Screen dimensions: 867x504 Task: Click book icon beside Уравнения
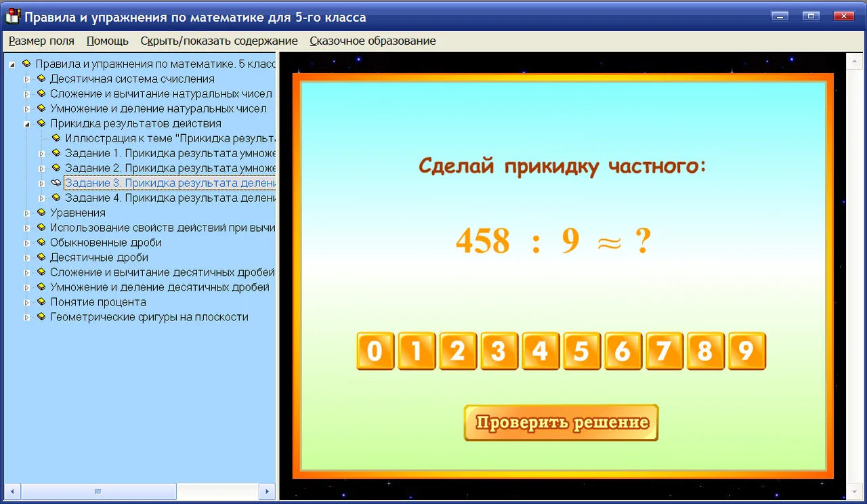pyautogui.click(x=41, y=213)
